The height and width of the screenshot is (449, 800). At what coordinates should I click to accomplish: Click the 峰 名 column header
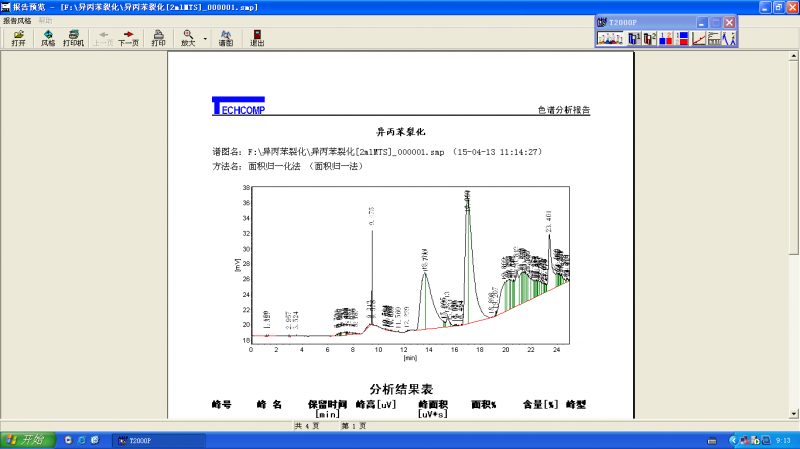(269, 405)
